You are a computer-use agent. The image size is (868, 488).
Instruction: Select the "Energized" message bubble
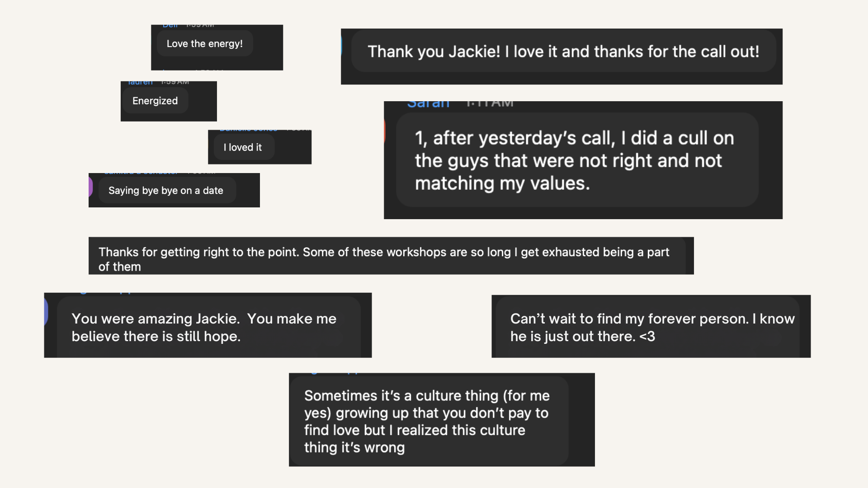(155, 101)
